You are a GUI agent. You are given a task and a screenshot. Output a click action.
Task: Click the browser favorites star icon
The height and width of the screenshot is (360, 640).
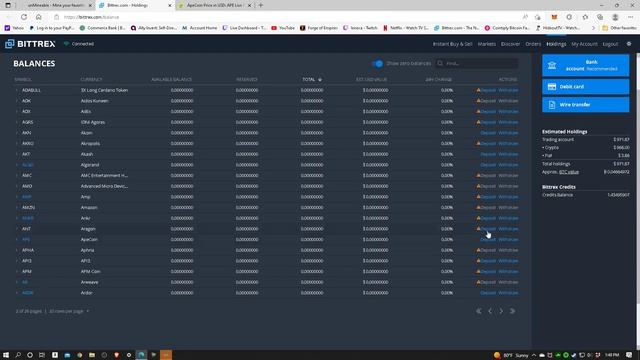click(x=585, y=17)
